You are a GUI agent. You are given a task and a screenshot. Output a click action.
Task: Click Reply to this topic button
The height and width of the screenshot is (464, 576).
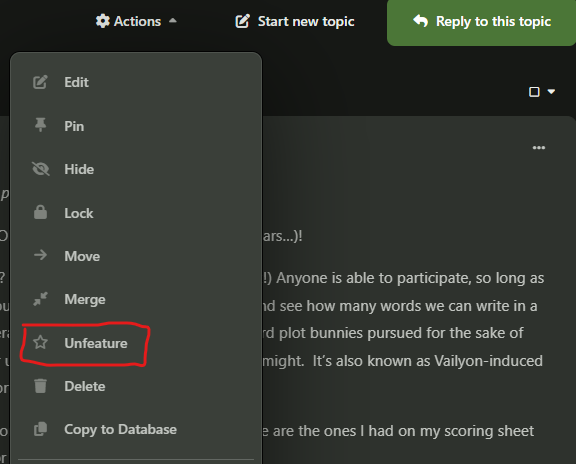[482, 22]
